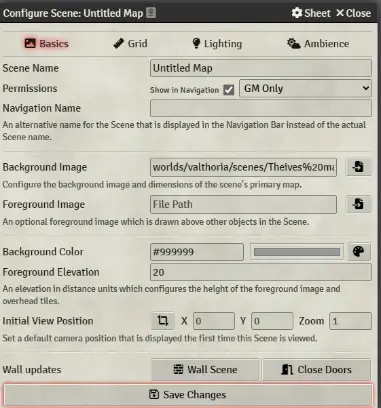Viewport: 381px width, 408px height.
Task: Switch to the Lighting tab
Action: (217, 44)
